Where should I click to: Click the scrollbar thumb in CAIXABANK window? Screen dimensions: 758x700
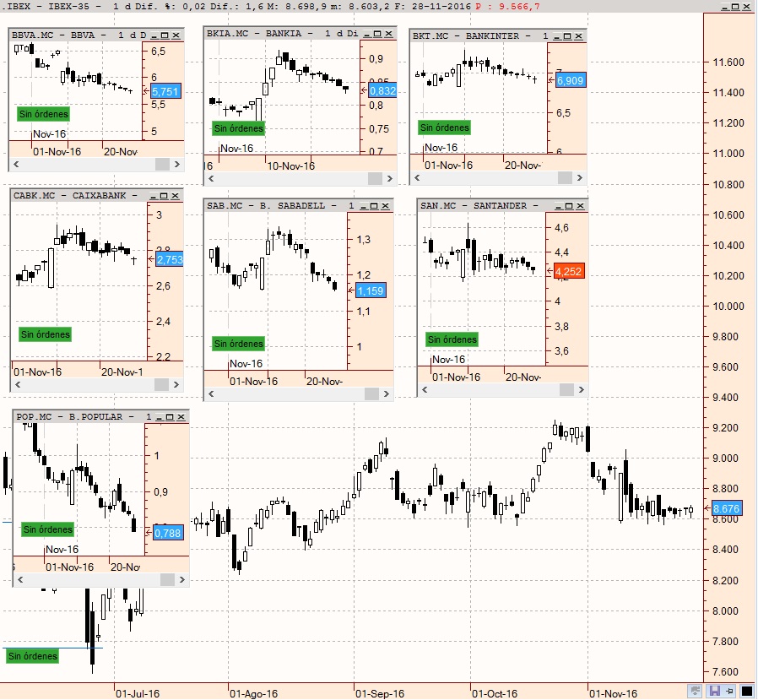click(161, 384)
